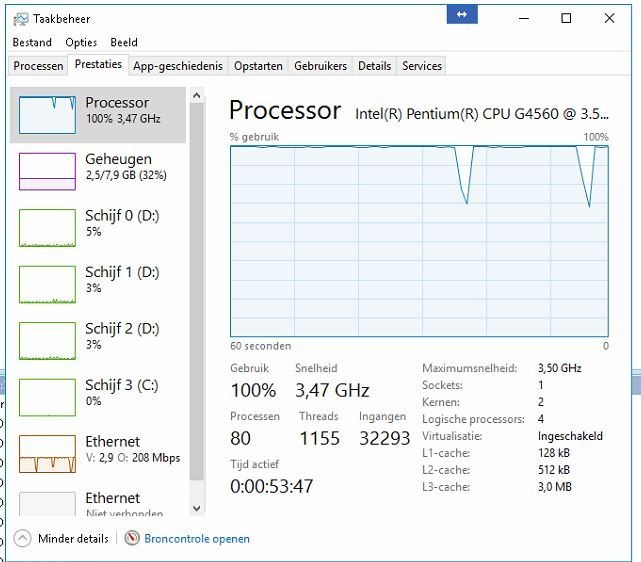Click the Broncontrole openen link
The height and width of the screenshot is (562, 641).
click(197, 538)
